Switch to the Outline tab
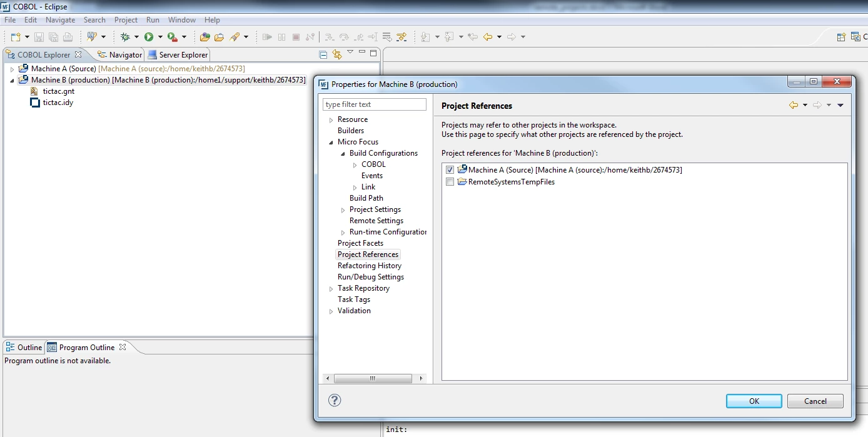This screenshot has width=868, height=437. (24, 348)
